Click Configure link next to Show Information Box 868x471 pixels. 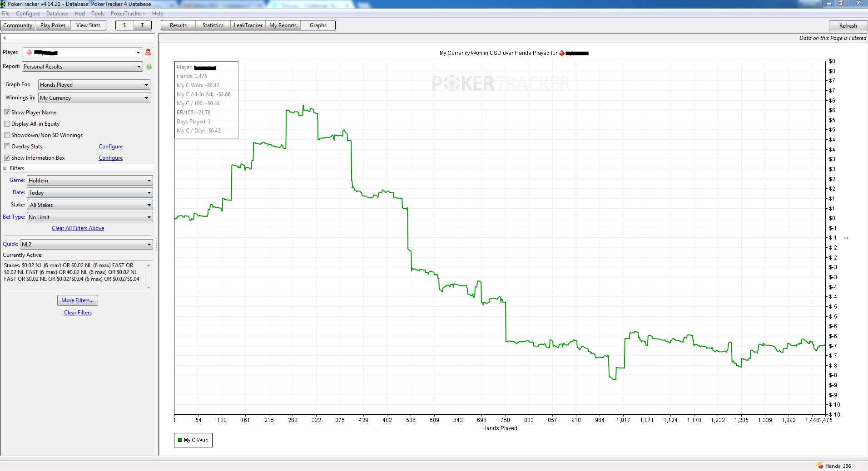coord(111,158)
